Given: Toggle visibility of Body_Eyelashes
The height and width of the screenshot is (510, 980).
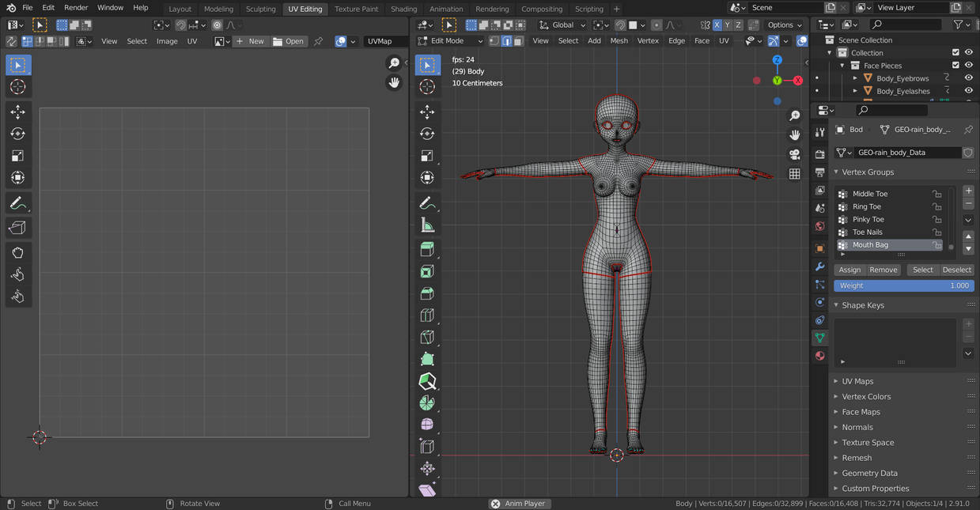Looking at the screenshot, I should point(968,91).
